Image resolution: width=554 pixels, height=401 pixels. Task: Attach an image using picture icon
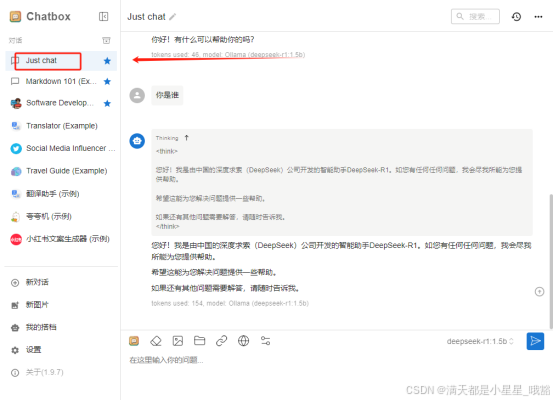pyautogui.click(x=178, y=341)
